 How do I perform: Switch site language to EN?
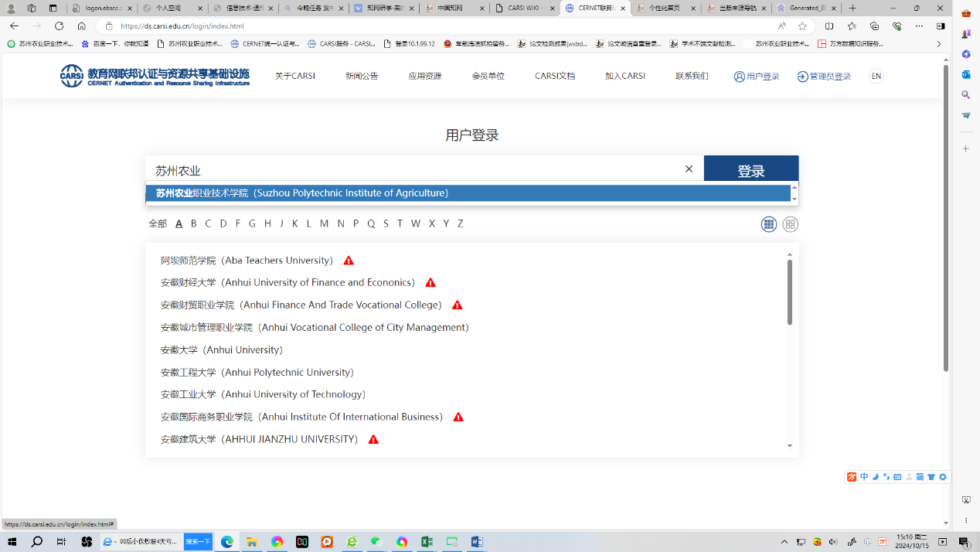876,76
